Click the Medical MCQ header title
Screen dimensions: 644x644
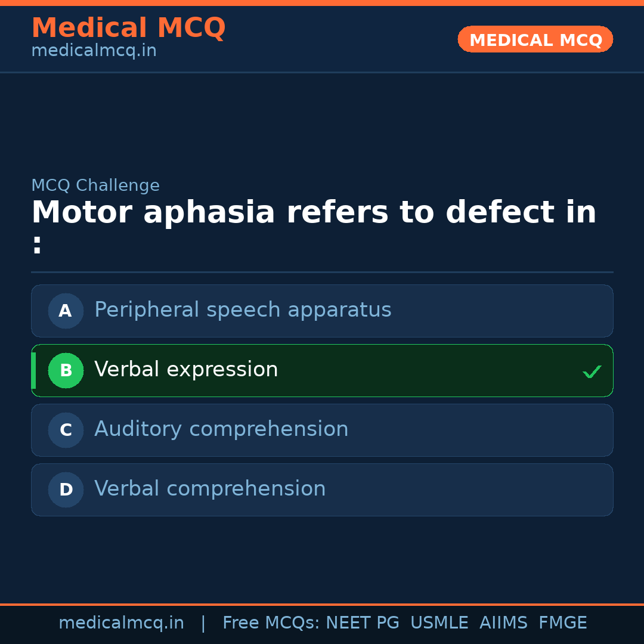128,28
